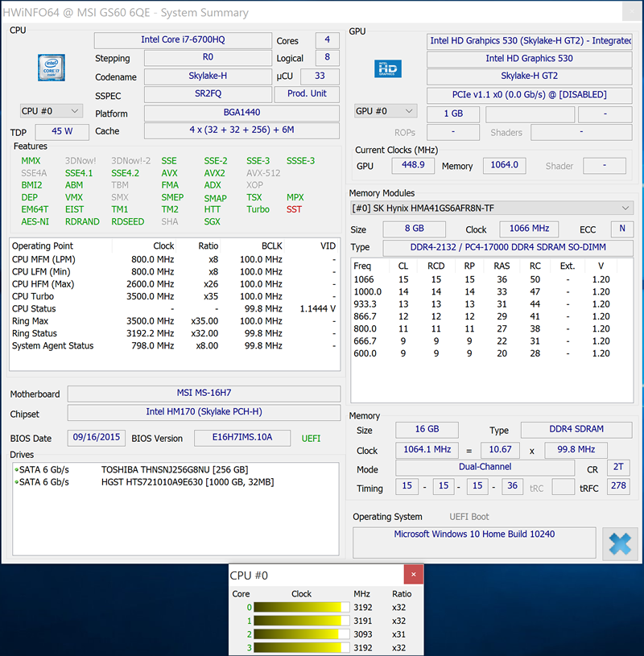Viewport: 644px width, 656px height.
Task: Click the video memory 1 GB field
Action: 453,113
